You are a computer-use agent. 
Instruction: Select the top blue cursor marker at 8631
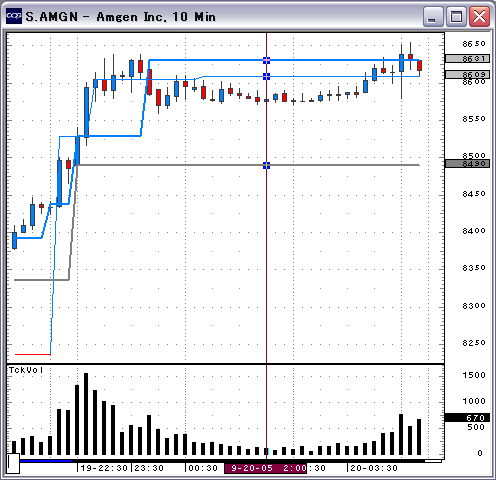tap(266, 60)
